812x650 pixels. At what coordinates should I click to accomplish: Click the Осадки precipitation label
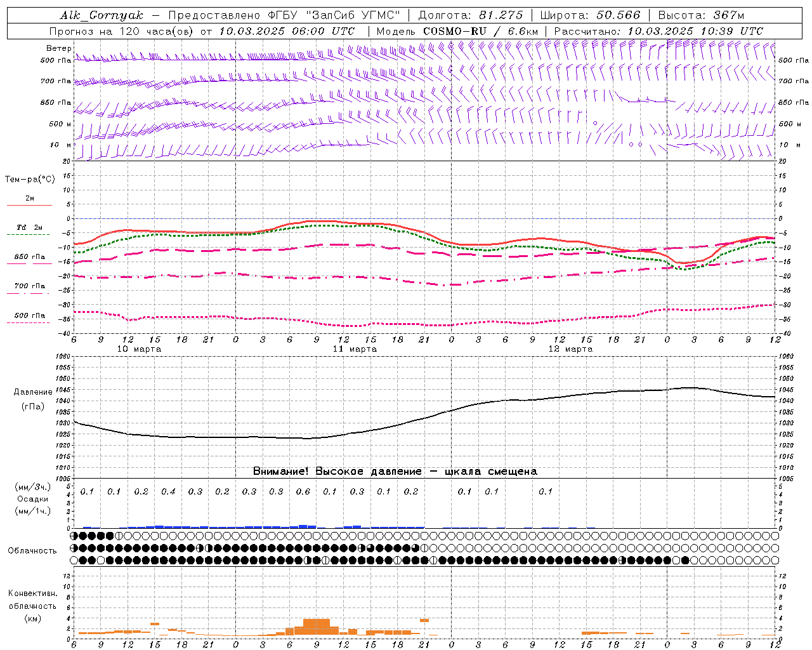point(33,499)
